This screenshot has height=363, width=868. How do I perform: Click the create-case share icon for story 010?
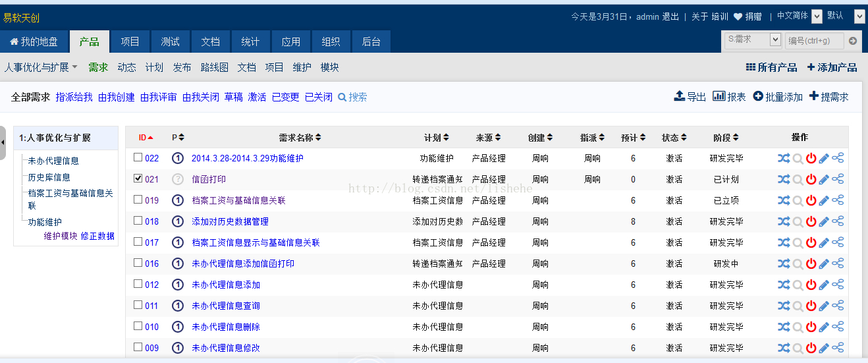[x=838, y=327]
